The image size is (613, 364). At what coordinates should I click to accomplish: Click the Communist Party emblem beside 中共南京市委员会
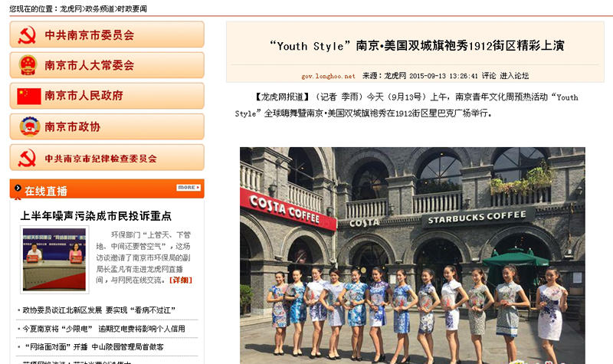coord(28,34)
